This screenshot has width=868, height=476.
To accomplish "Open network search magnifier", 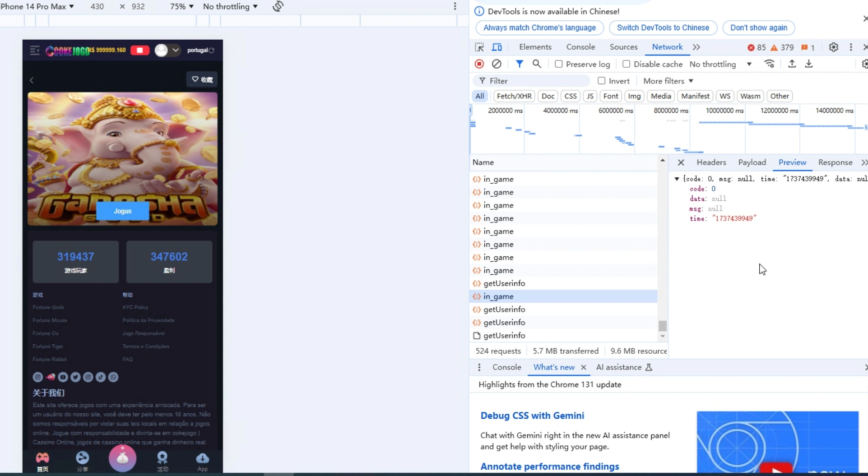I will tap(537, 64).
